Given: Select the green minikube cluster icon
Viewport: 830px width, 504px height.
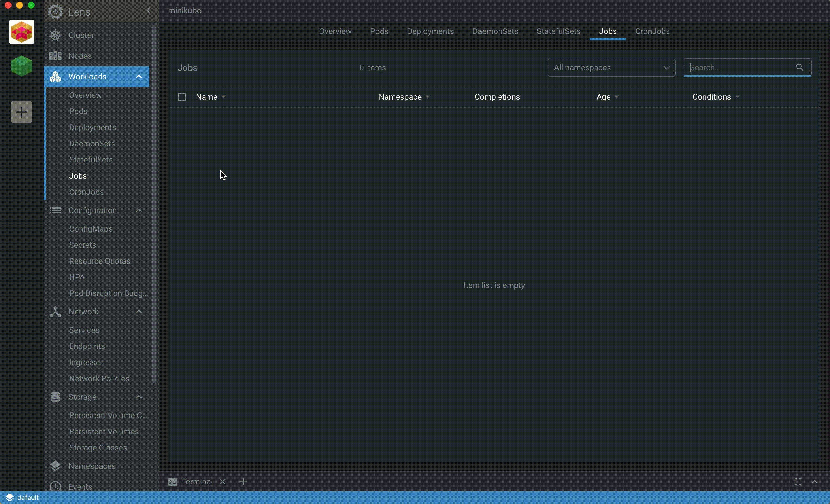Looking at the screenshot, I should point(21,66).
